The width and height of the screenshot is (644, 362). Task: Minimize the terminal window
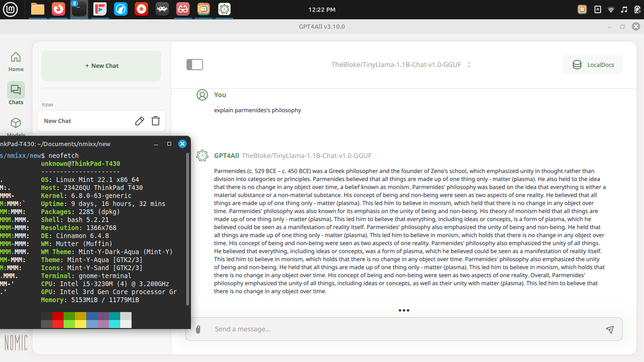click(156, 144)
